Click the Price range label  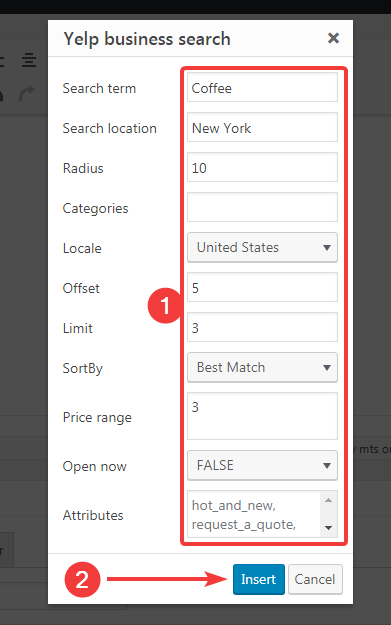tap(97, 418)
